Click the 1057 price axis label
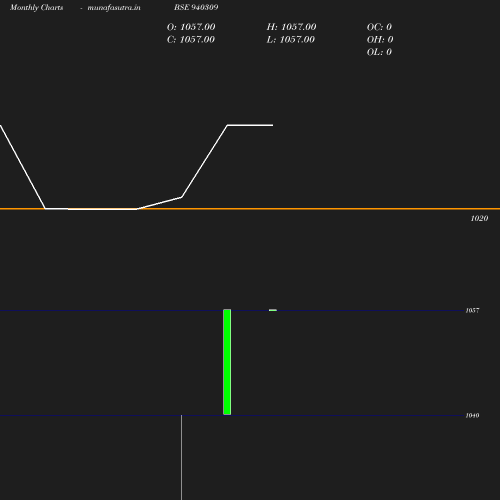This screenshot has height=500, width=500. point(472,310)
